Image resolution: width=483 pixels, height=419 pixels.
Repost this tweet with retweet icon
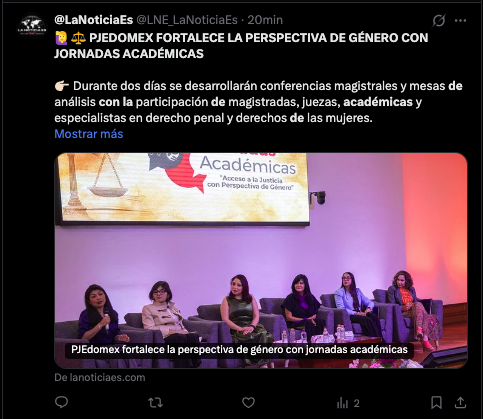(x=155, y=403)
